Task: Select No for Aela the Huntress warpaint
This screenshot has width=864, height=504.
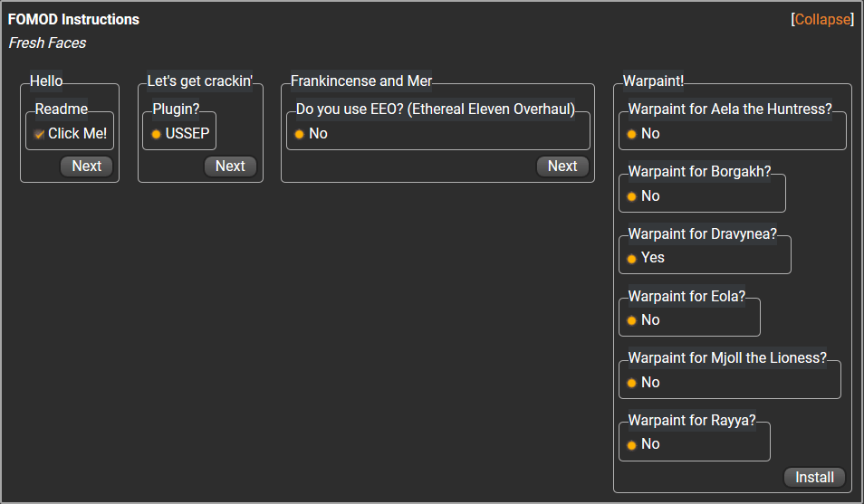Action: coord(631,134)
